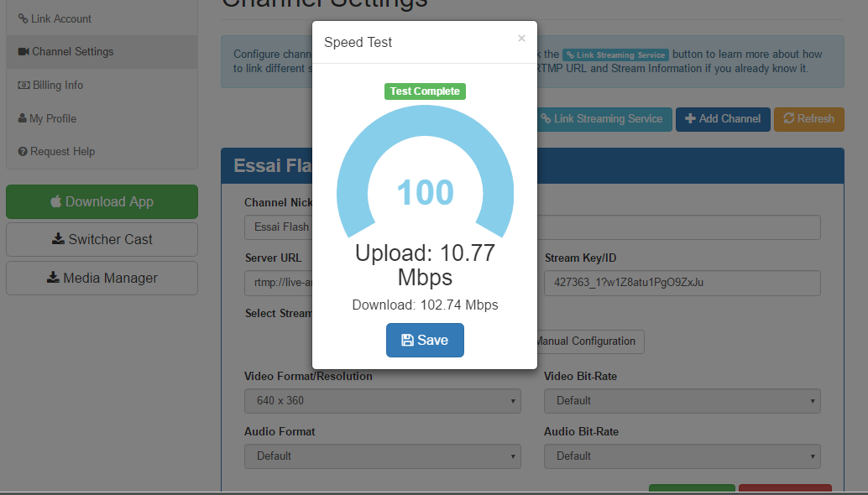
Task: Click the plus icon on Add Channel
Action: 690,118
